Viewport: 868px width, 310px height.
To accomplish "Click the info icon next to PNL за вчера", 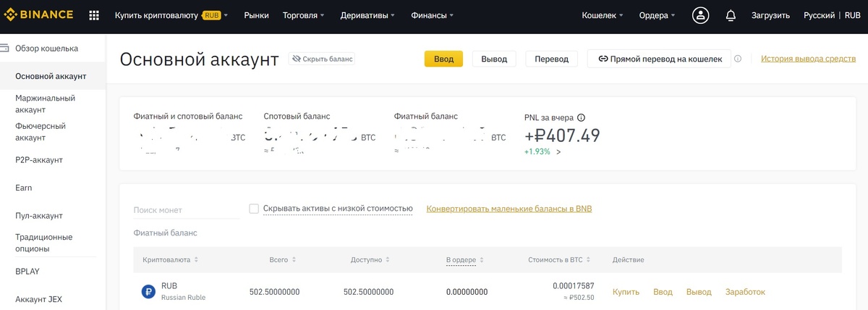I will [x=581, y=117].
